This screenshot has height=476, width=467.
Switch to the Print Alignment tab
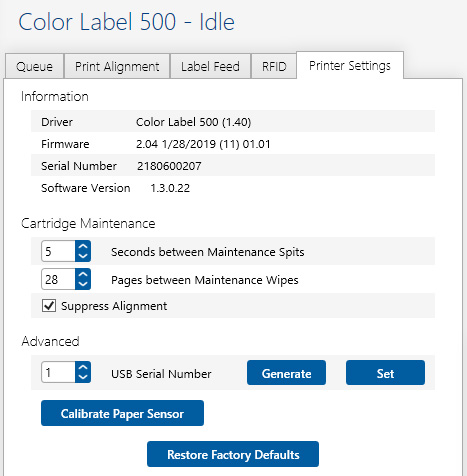click(117, 66)
